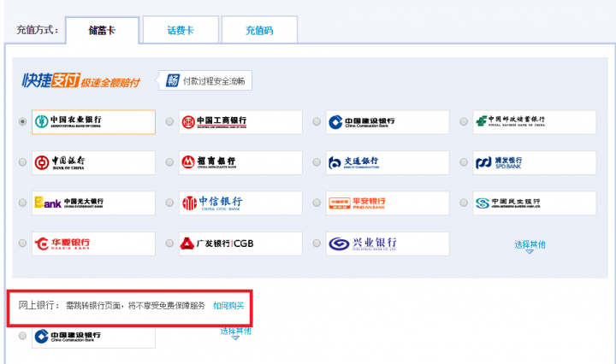Click the 中信银行 CITIC logo card
The height and width of the screenshot is (364, 616).
click(x=240, y=203)
